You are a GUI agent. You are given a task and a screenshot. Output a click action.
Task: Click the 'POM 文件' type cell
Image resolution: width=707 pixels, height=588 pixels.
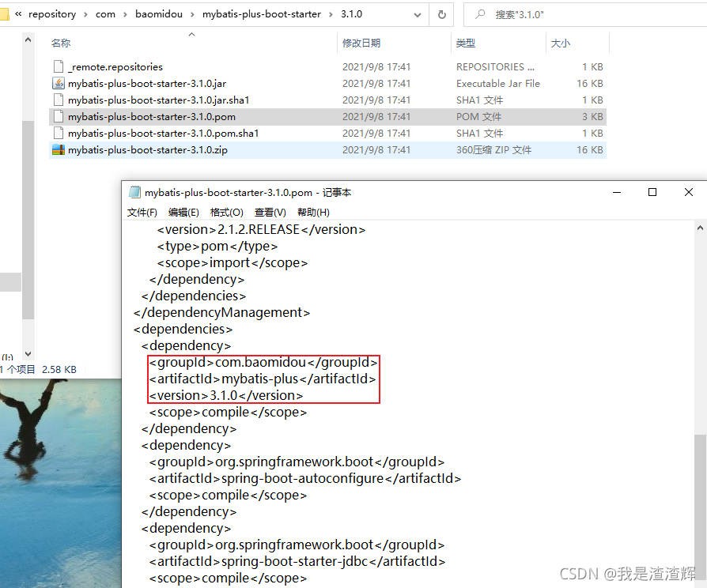(478, 117)
